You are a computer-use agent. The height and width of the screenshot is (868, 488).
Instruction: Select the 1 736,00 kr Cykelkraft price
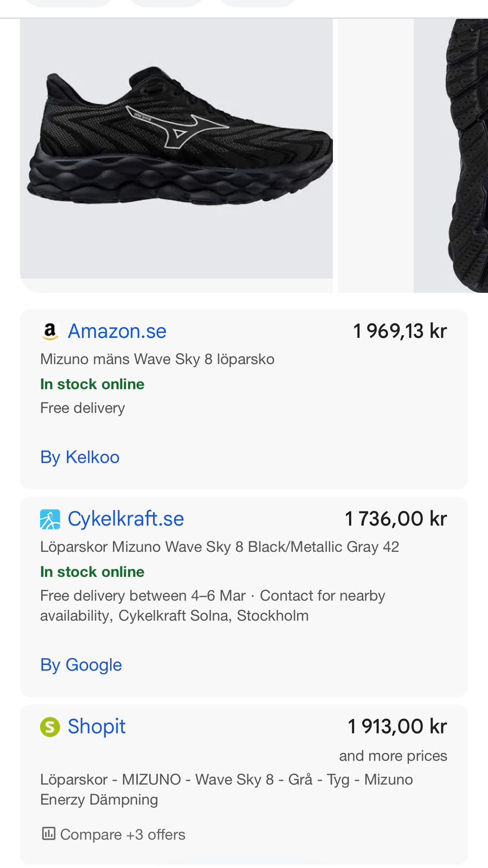396,519
